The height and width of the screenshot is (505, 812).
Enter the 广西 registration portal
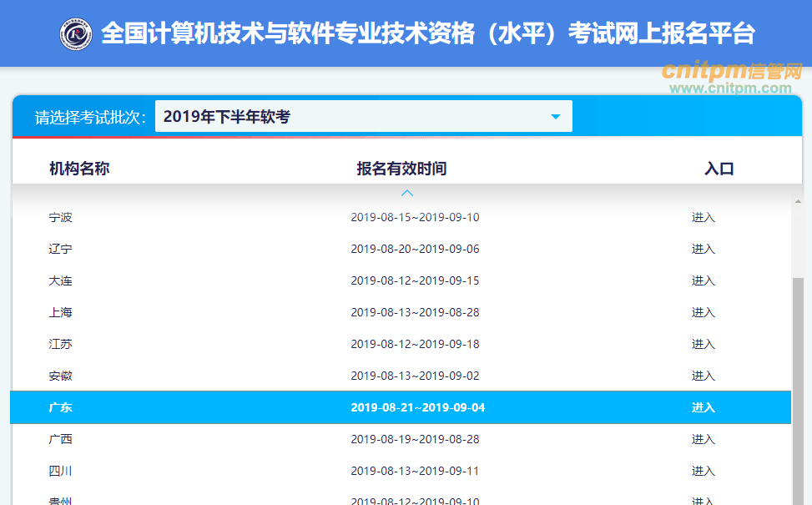tap(703, 440)
